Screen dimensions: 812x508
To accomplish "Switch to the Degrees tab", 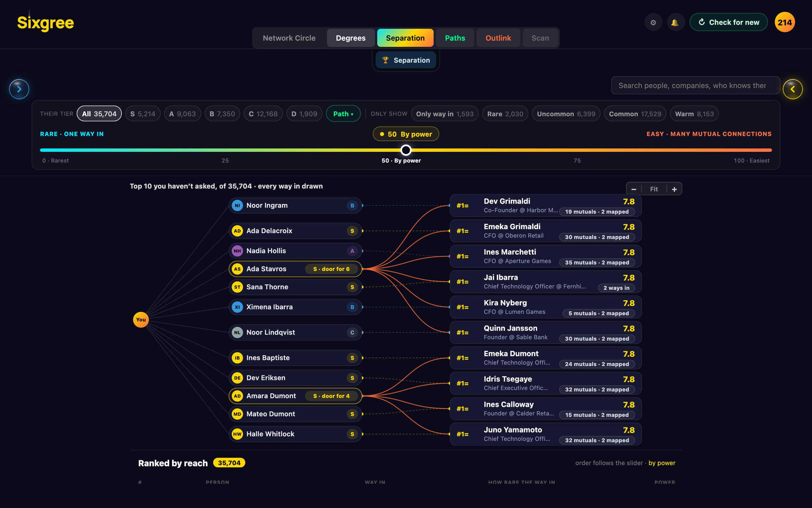I will pos(351,38).
